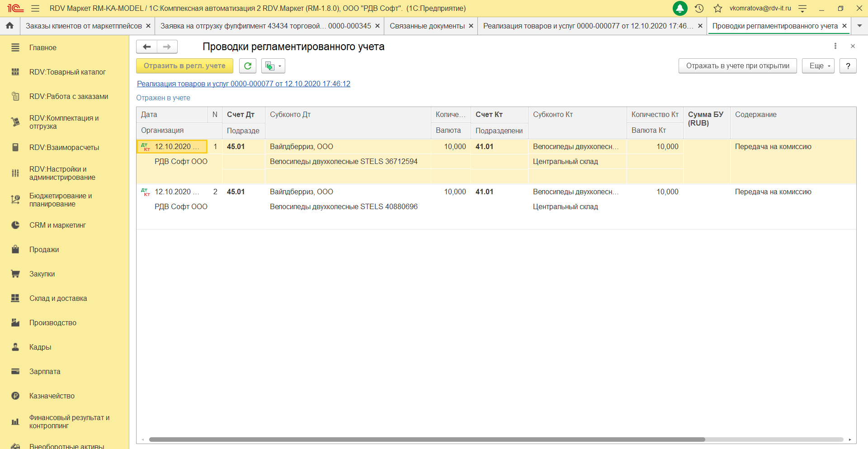
Task: Open RDV:Комплектация и отгрузка section
Action: point(64,122)
